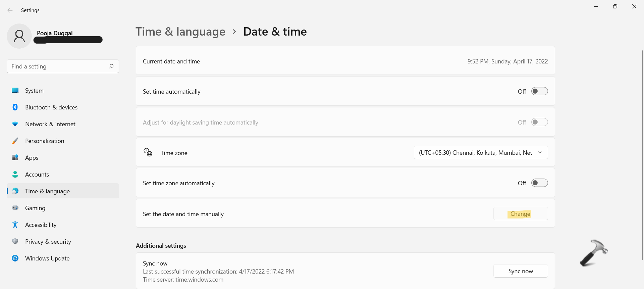Select the Gaming controller icon

click(x=15, y=208)
